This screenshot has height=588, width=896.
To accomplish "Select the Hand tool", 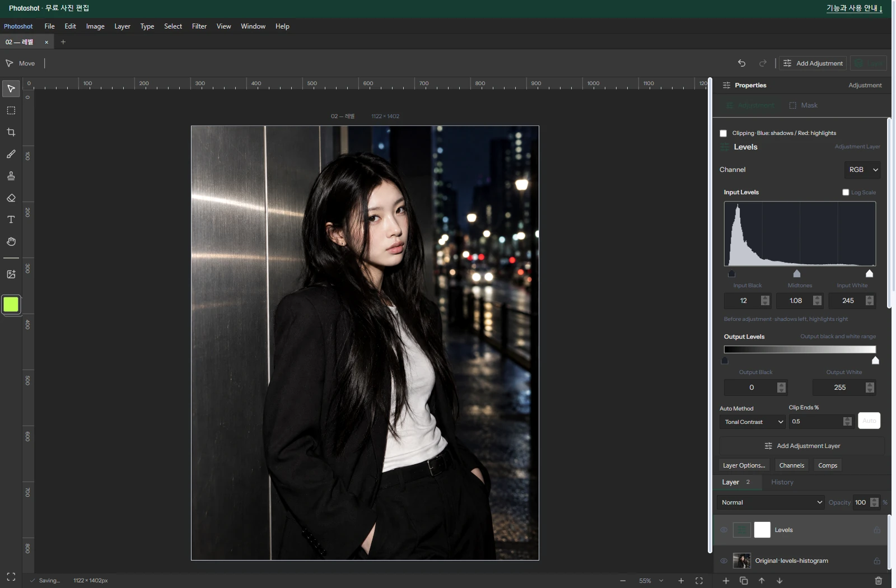I will [11, 241].
